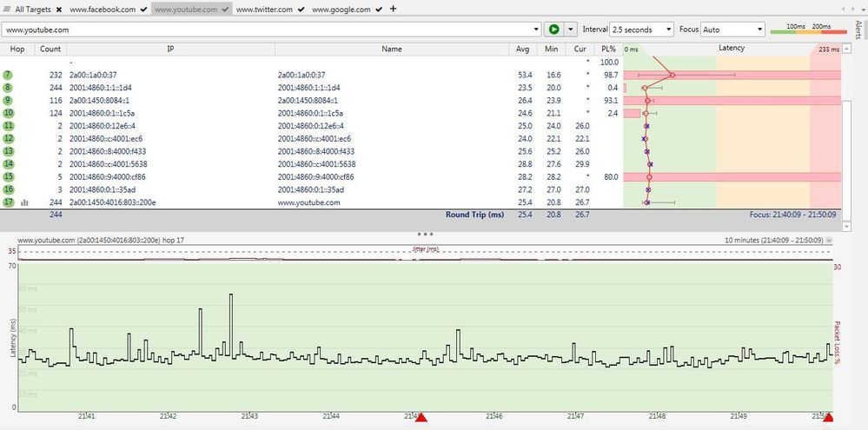Select the hop 9 circle icon
The image size is (868, 430).
(x=8, y=100)
